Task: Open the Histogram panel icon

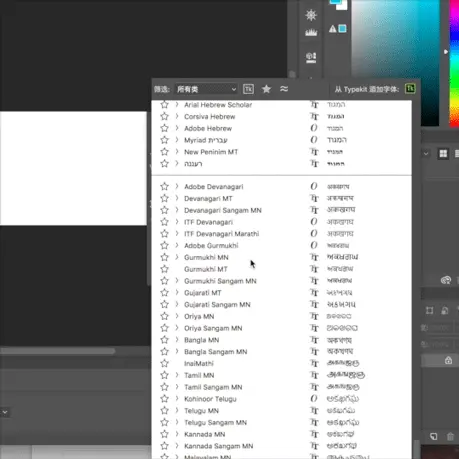Action: [x=311, y=33]
